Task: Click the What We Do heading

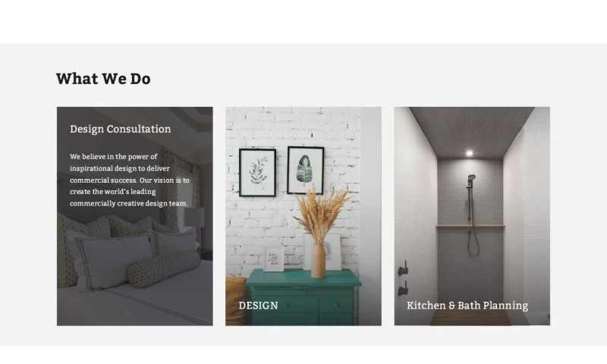Action: click(x=103, y=79)
